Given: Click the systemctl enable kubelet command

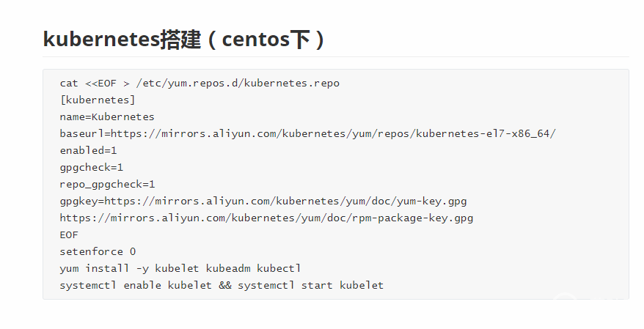Looking at the screenshot, I should coord(136,285).
